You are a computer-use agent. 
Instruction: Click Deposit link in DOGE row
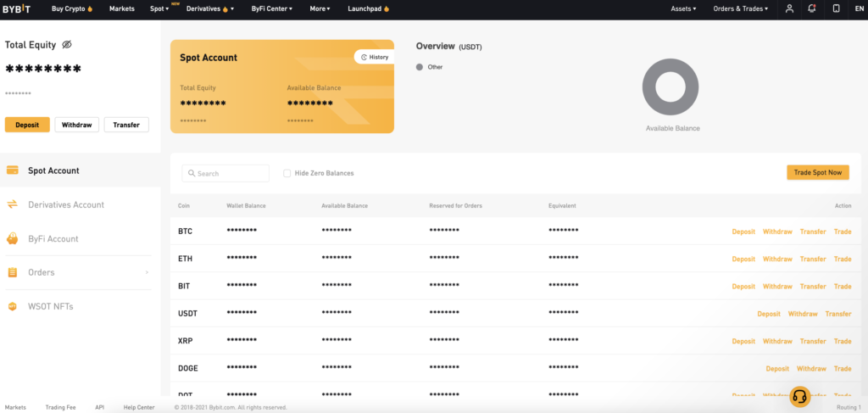point(778,369)
